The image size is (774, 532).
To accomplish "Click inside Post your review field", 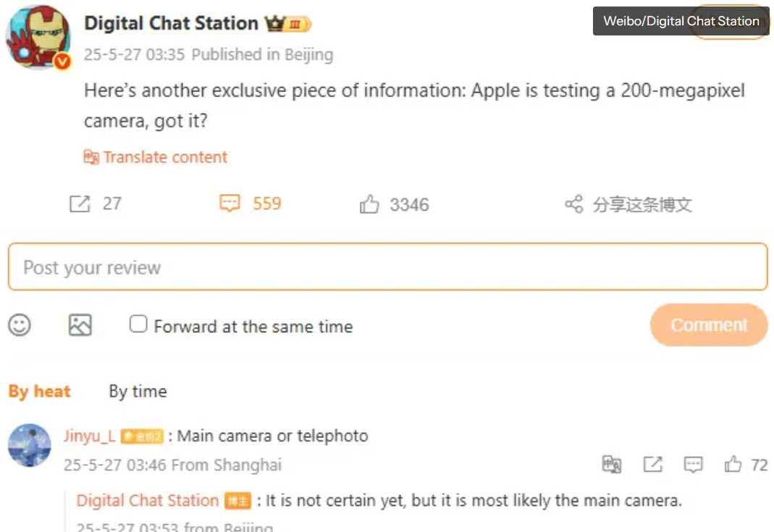I will pyautogui.click(x=387, y=268).
